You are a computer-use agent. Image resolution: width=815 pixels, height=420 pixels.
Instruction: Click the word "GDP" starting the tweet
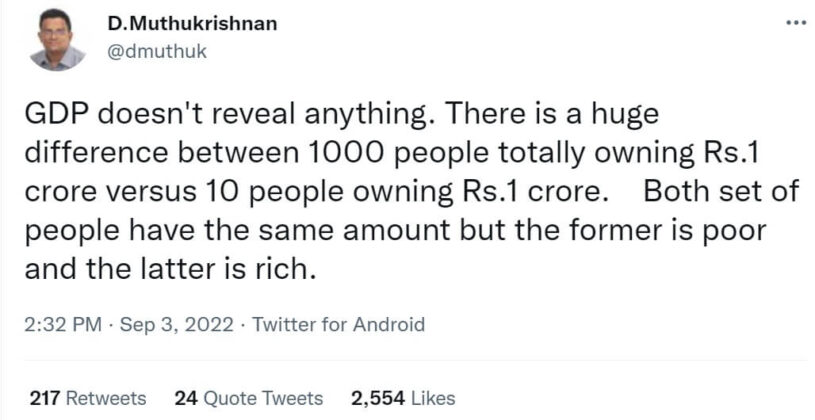[x=50, y=115]
